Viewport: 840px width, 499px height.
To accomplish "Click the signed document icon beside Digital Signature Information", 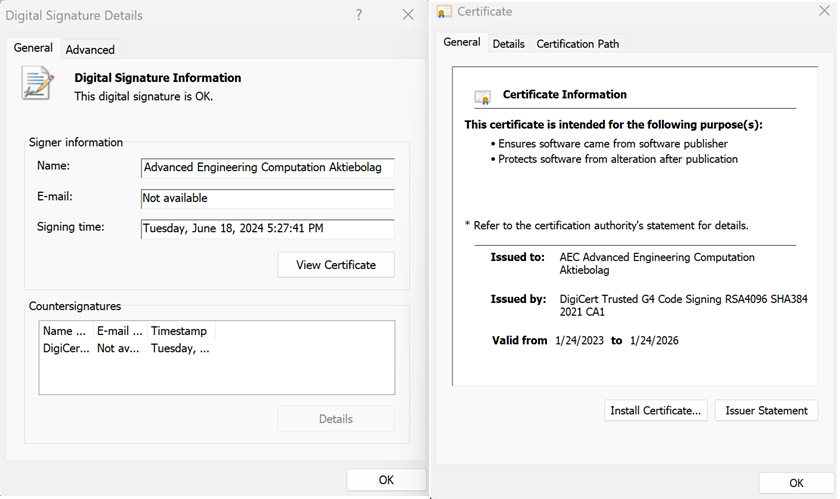I will pos(38,84).
